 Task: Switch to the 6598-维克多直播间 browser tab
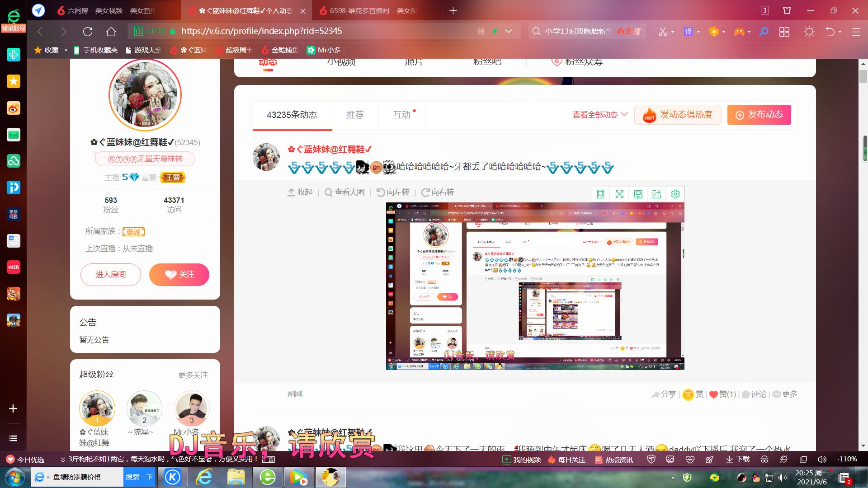click(x=373, y=10)
